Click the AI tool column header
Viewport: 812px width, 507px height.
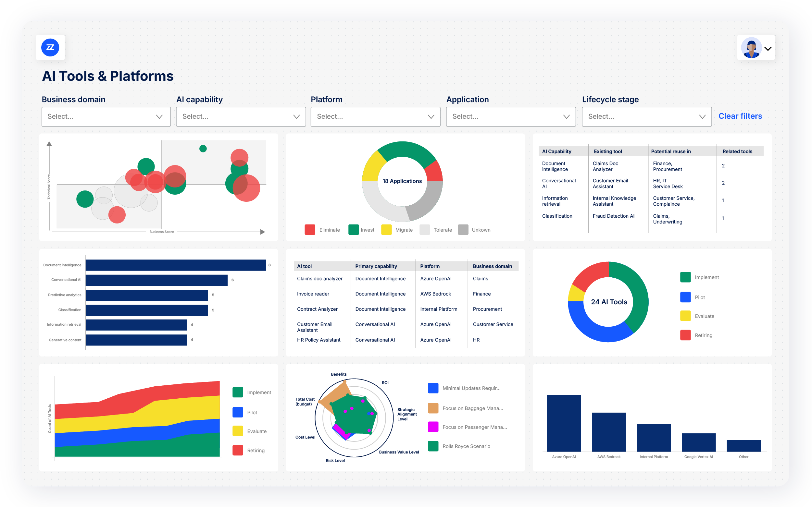pos(304,266)
